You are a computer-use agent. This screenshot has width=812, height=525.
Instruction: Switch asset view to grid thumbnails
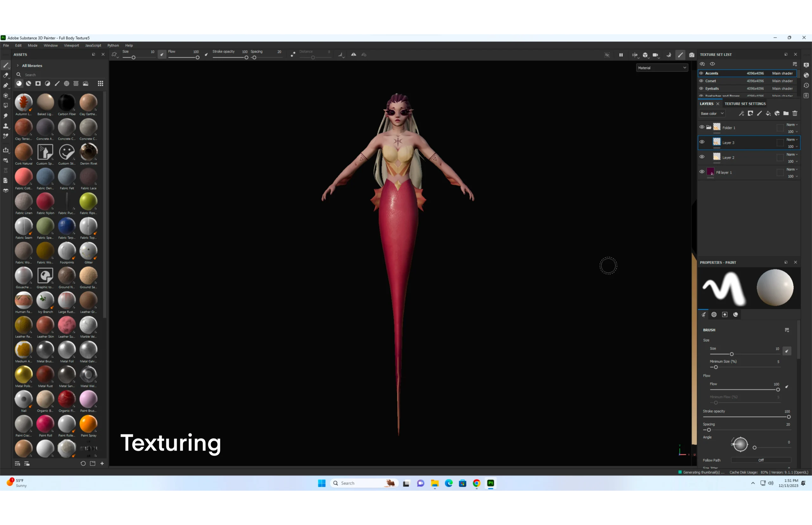(101, 83)
